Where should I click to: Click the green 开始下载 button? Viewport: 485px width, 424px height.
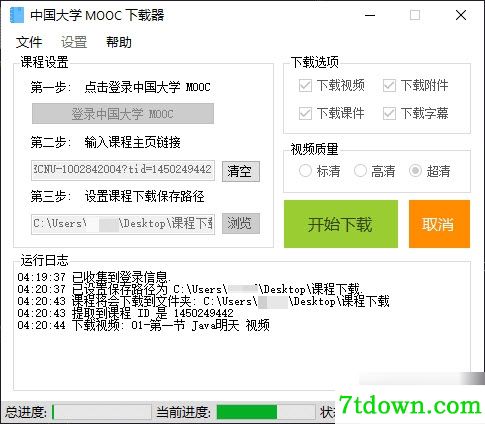(341, 224)
